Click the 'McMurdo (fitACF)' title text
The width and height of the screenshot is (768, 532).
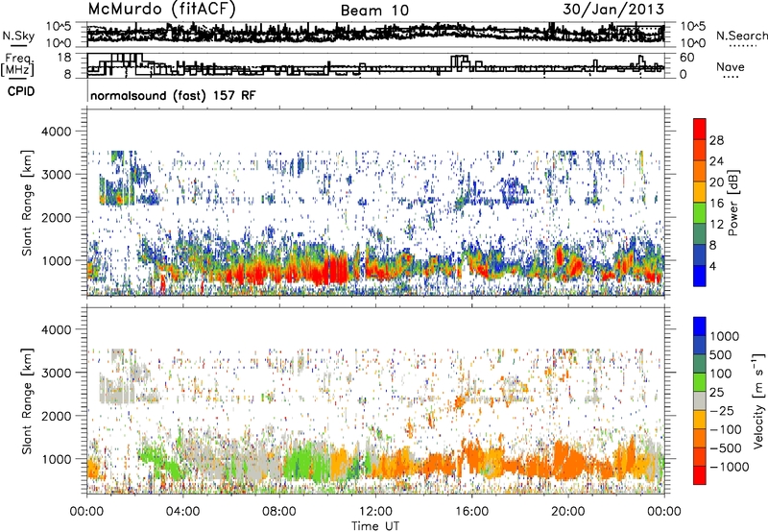click(161, 9)
